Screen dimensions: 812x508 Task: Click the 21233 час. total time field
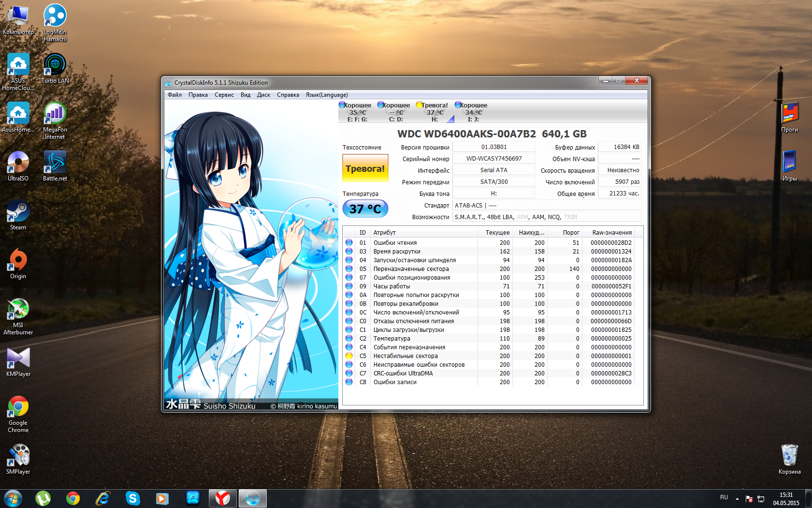click(x=620, y=193)
